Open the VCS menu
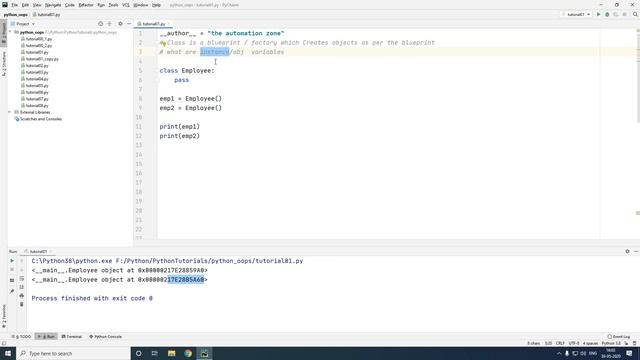 pyautogui.click(x=126, y=5)
